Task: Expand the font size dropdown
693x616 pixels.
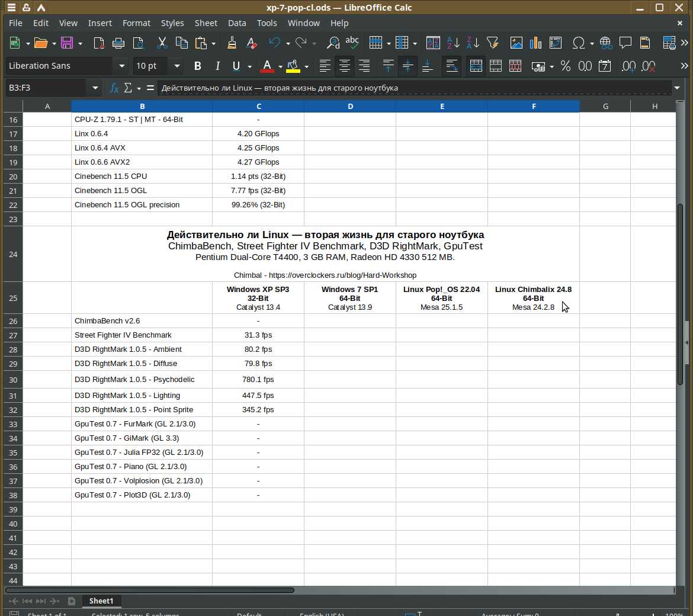Action: tap(177, 66)
